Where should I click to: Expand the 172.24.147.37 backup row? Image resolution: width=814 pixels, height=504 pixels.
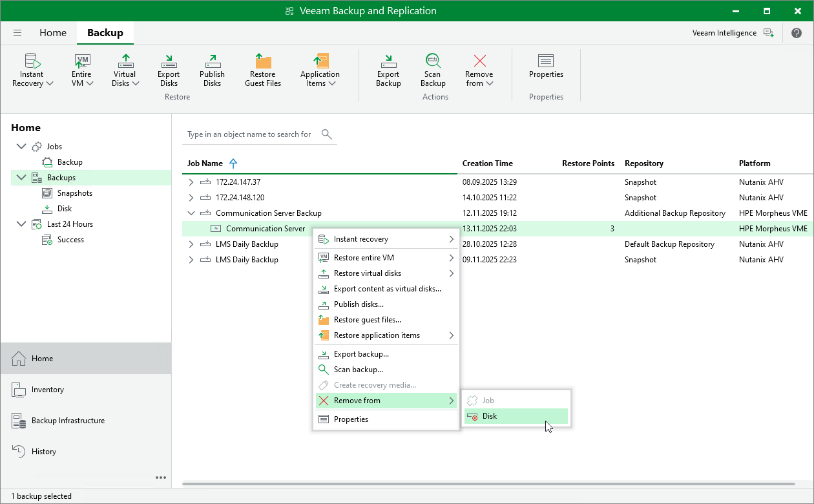tap(191, 182)
